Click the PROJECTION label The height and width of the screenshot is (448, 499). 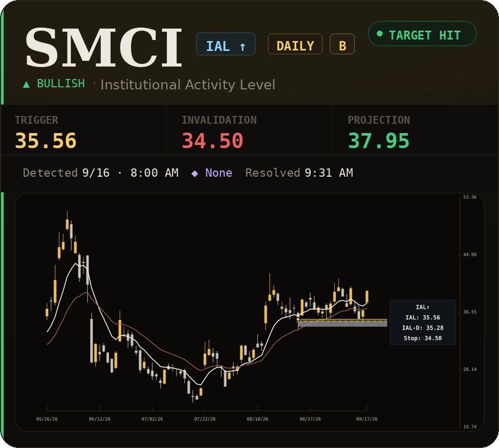(x=379, y=120)
